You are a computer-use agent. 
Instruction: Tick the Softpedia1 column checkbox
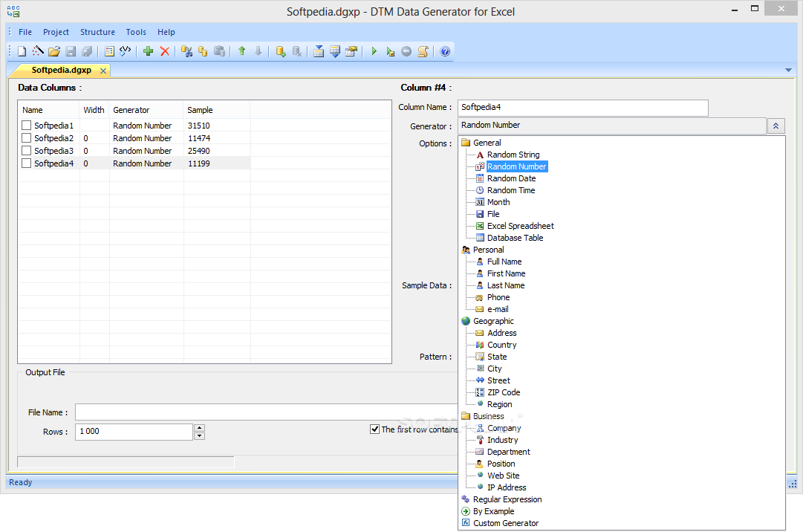(27, 126)
